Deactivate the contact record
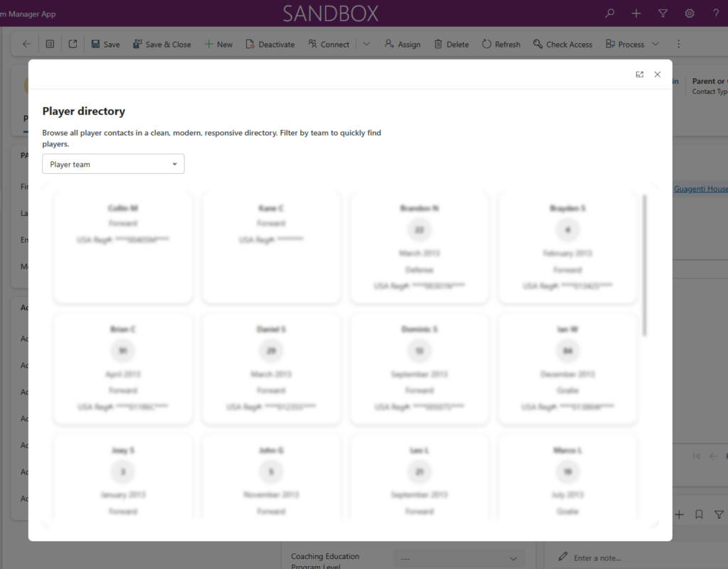 [x=269, y=44]
